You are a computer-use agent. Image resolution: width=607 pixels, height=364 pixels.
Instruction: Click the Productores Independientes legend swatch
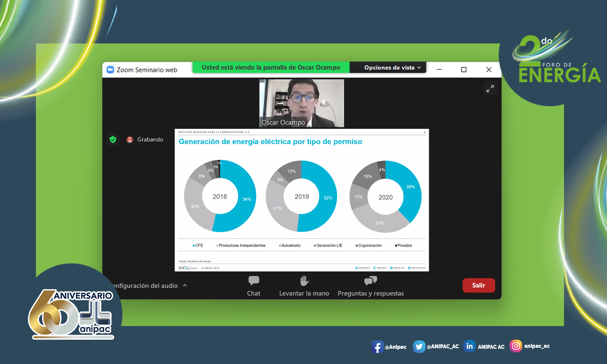pos(217,246)
